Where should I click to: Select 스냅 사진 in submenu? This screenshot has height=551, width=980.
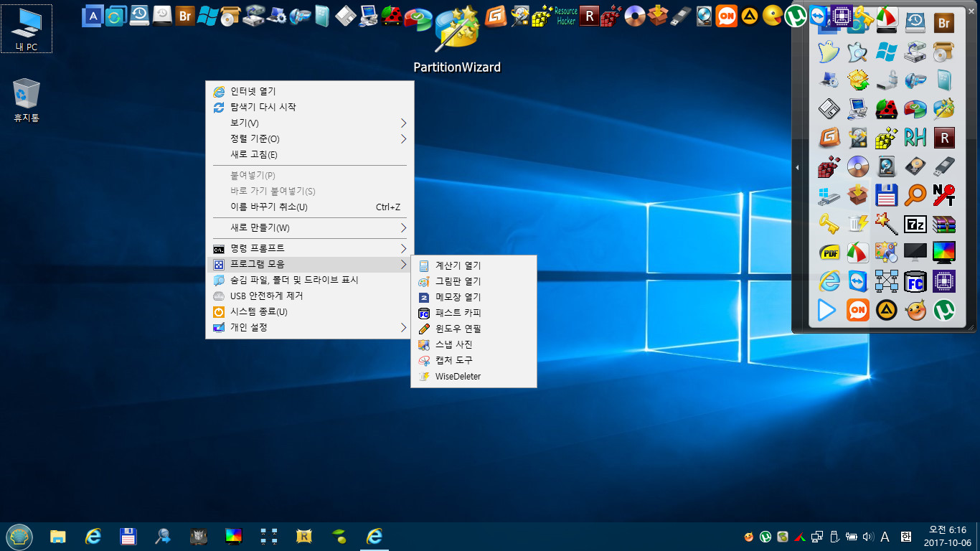point(473,344)
